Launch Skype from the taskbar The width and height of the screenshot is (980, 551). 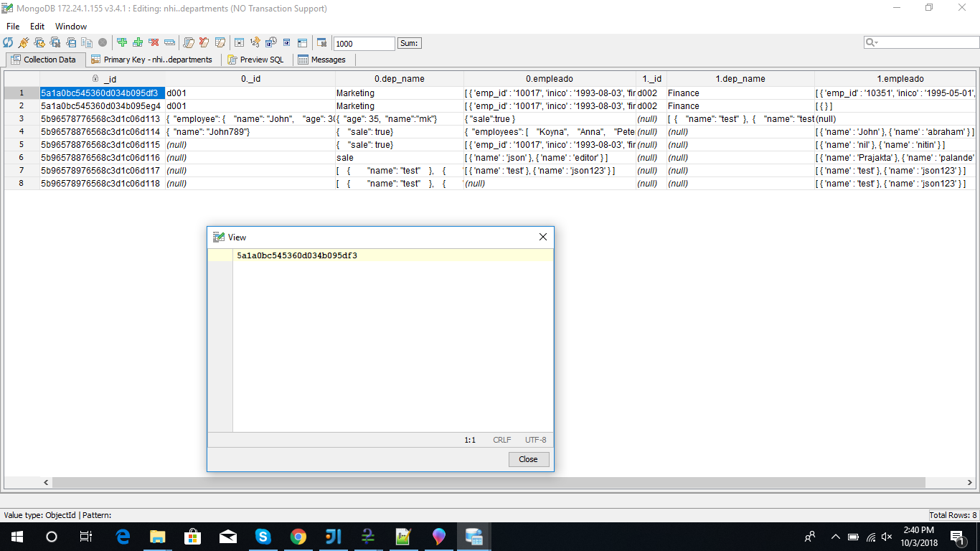263,537
